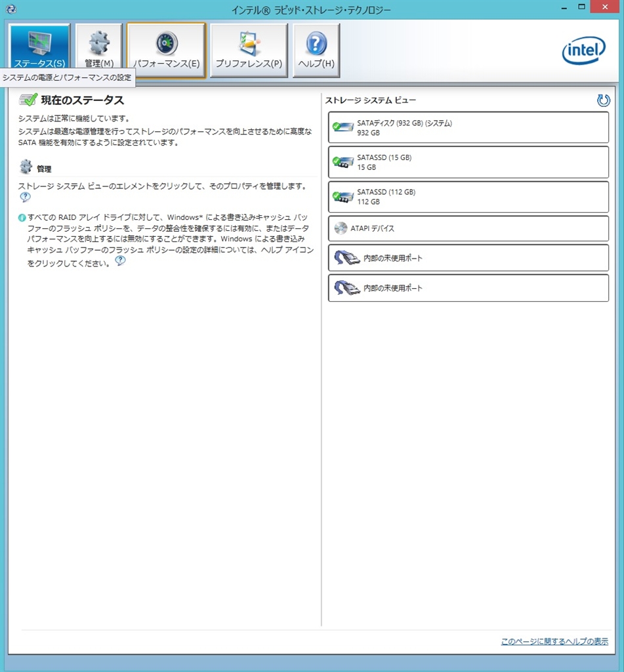Open the ヘルプ(H) help tab
The image size is (624, 672).
click(316, 50)
